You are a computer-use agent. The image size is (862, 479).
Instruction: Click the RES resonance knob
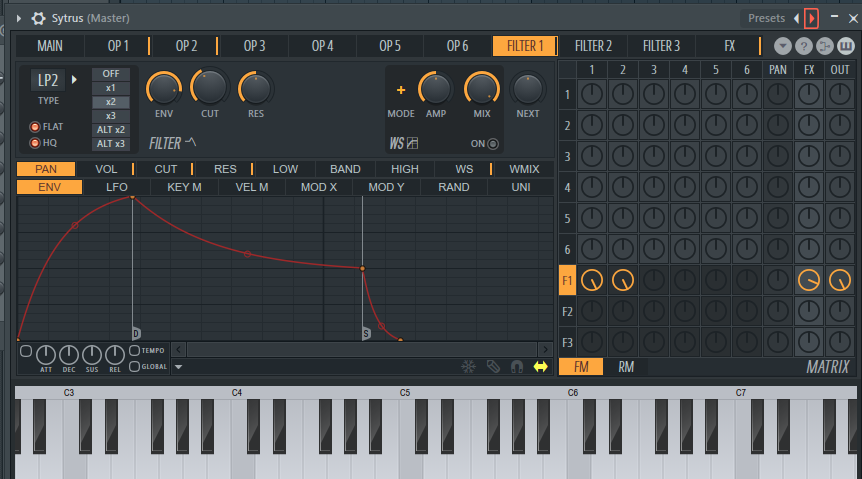click(256, 88)
